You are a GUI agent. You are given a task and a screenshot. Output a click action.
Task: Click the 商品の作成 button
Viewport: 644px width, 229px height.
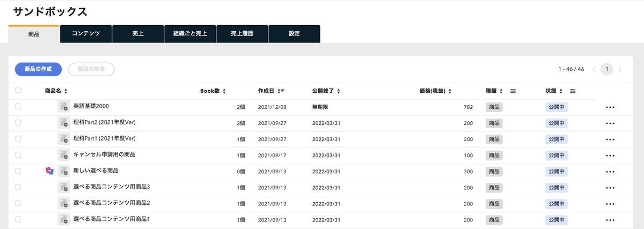(x=38, y=69)
